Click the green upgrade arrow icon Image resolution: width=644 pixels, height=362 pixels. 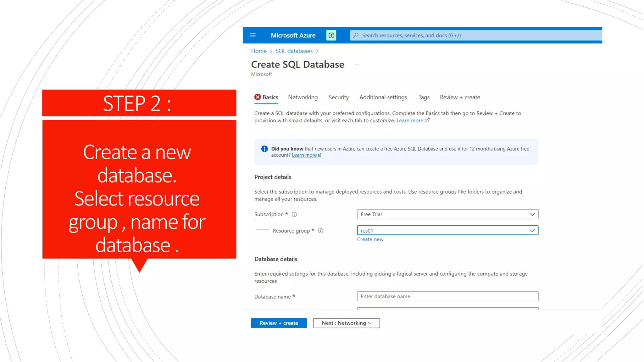point(331,35)
